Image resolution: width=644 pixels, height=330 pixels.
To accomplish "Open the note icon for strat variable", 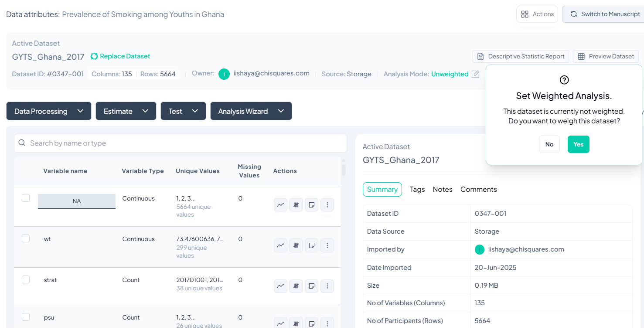I will pyautogui.click(x=311, y=286).
